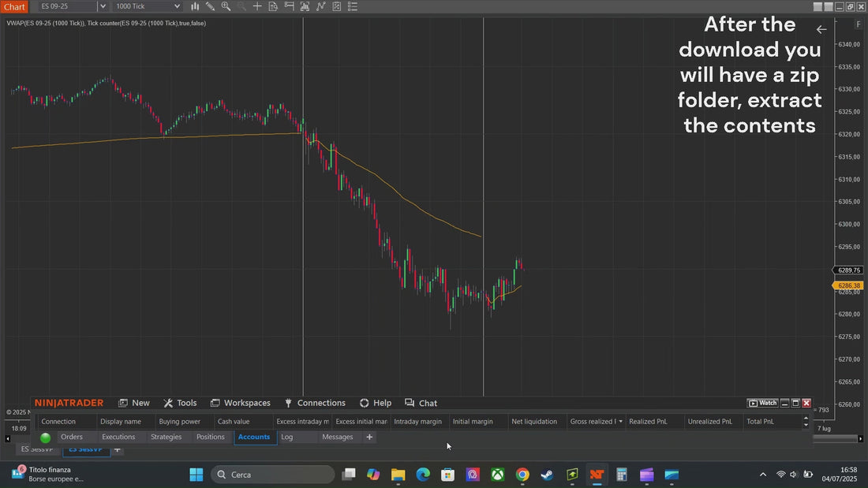Select the pencil drawing tools icon
Image resolution: width=868 pixels, height=488 pixels.
pyautogui.click(x=211, y=6)
